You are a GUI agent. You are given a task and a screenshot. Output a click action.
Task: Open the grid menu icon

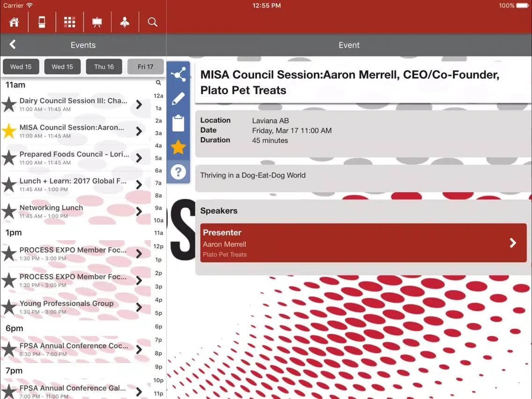click(70, 22)
